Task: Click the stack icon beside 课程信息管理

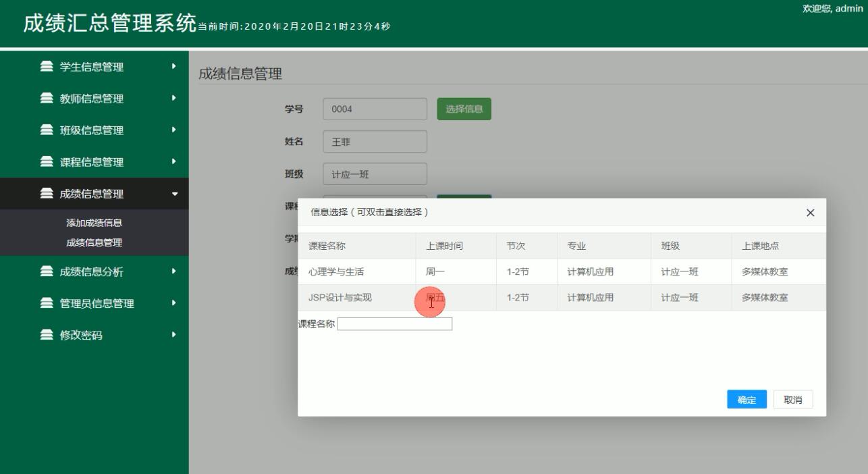Action: tap(47, 162)
